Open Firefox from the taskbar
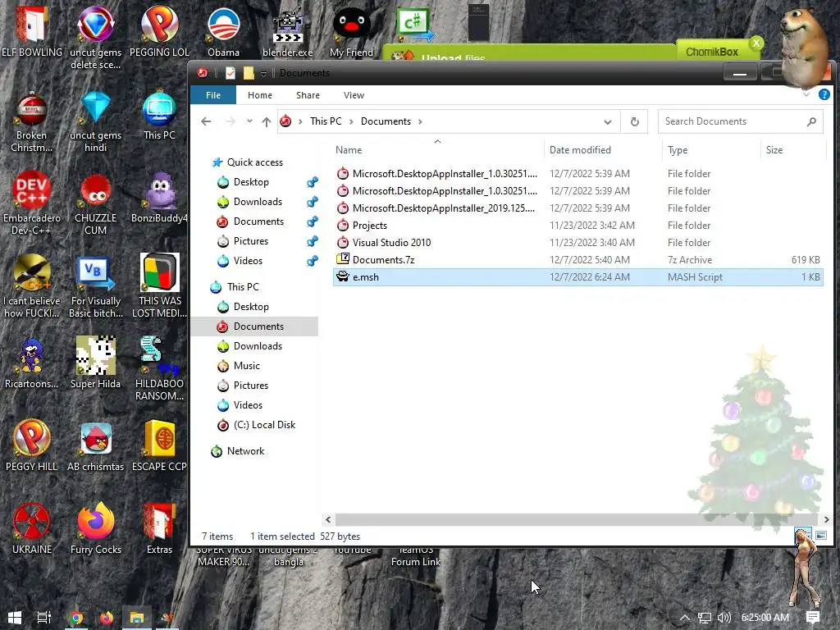 [x=106, y=618]
